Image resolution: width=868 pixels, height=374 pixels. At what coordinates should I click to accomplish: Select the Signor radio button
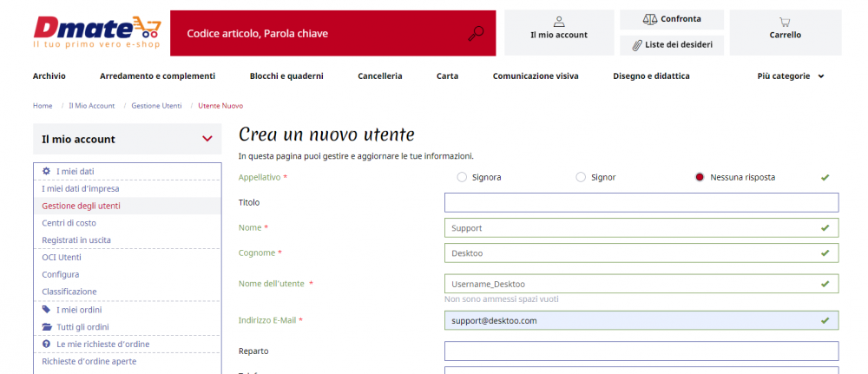(581, 177)
